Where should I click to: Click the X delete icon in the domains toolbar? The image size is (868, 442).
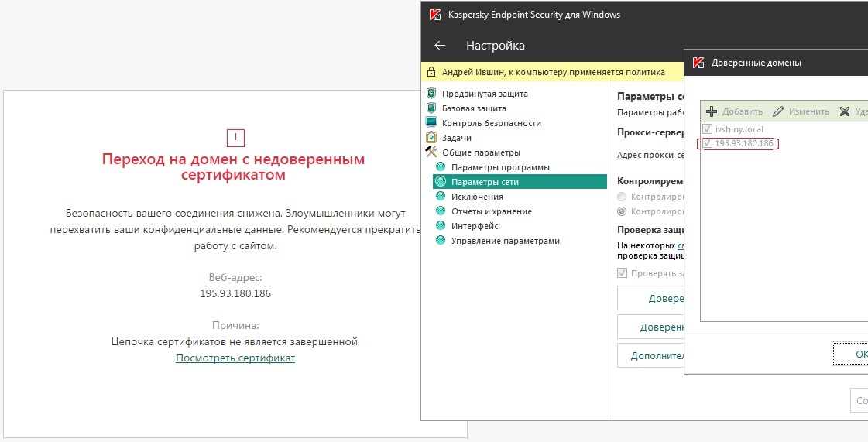pyautogui.click(x=844, y=111)
